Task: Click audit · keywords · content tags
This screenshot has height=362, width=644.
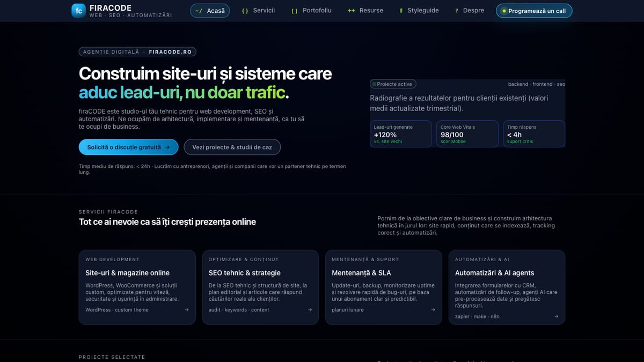Action: (x=239, y=309)
